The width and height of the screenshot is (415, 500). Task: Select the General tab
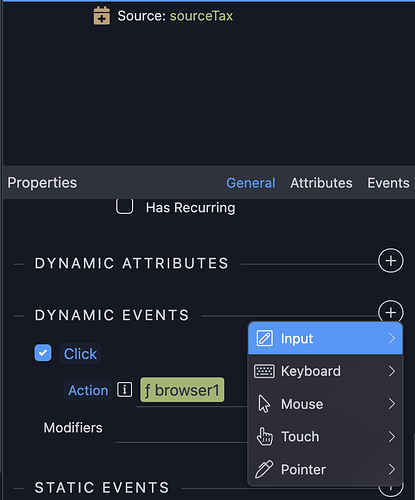251,183
